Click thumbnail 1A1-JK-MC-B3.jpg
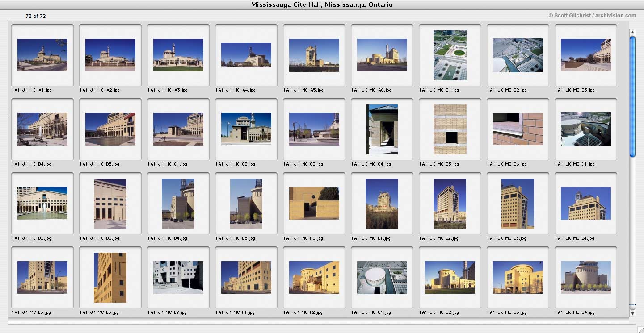 point(586,55)
